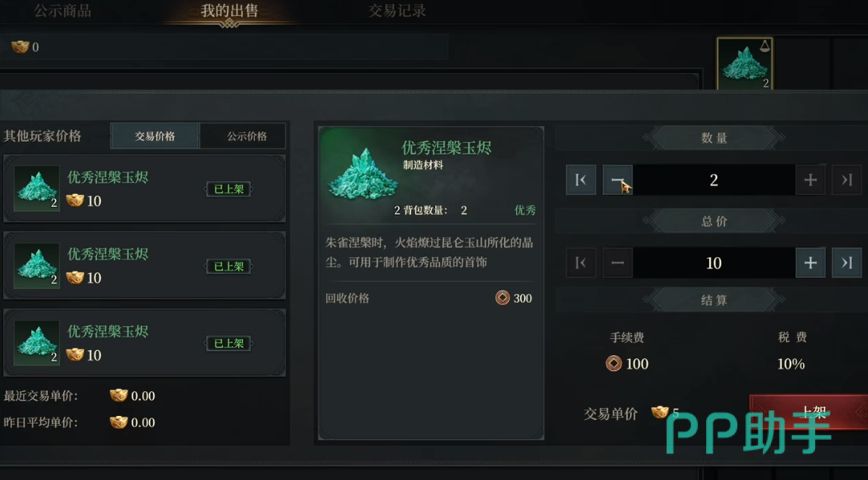Open the 我的出售 tab
This screenshot has width=868, height=480.
point(229,11)
